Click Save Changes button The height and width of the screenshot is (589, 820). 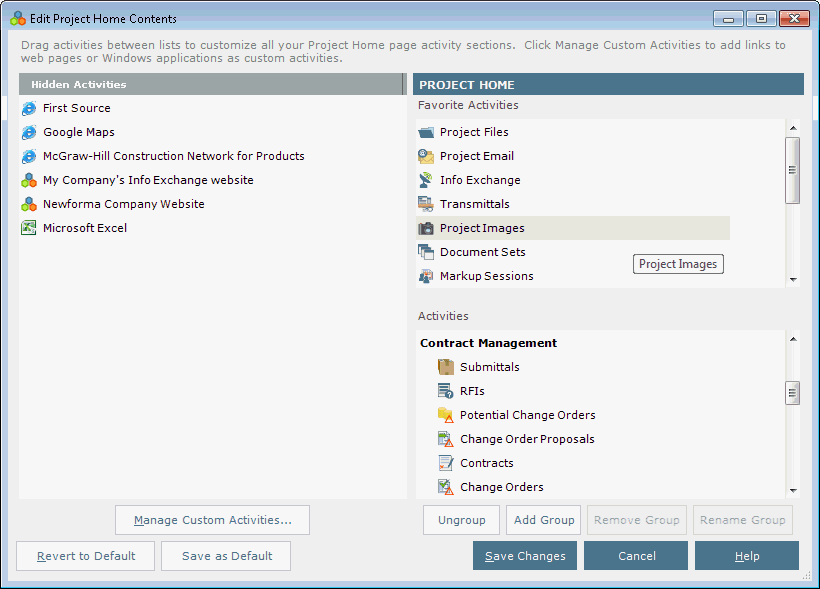[x=525, y=556]
